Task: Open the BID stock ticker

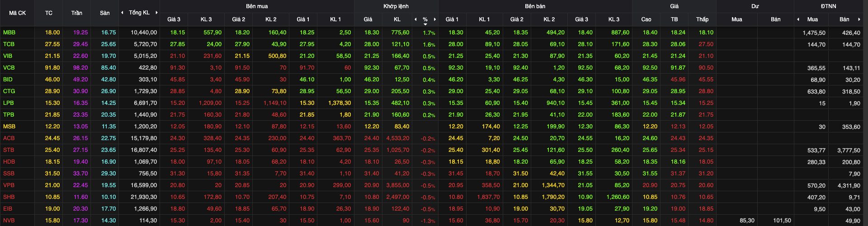Action: pos(8,80)
